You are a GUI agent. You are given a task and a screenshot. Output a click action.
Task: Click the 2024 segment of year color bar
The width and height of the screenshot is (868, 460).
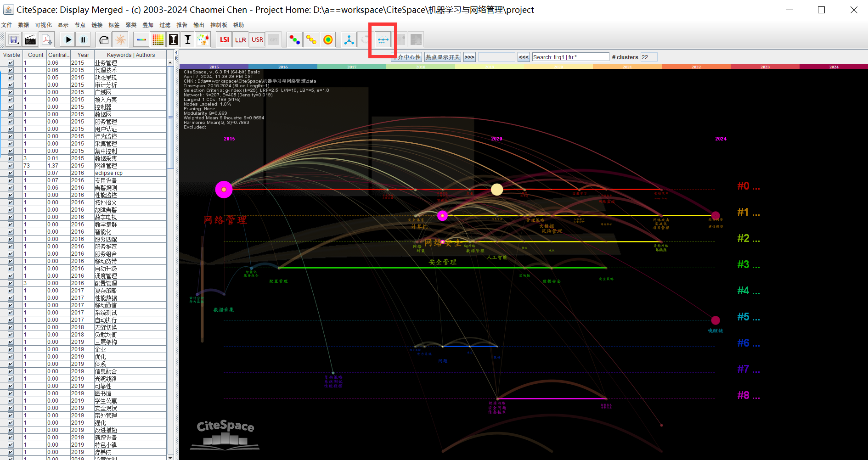[x=834, y=67]
